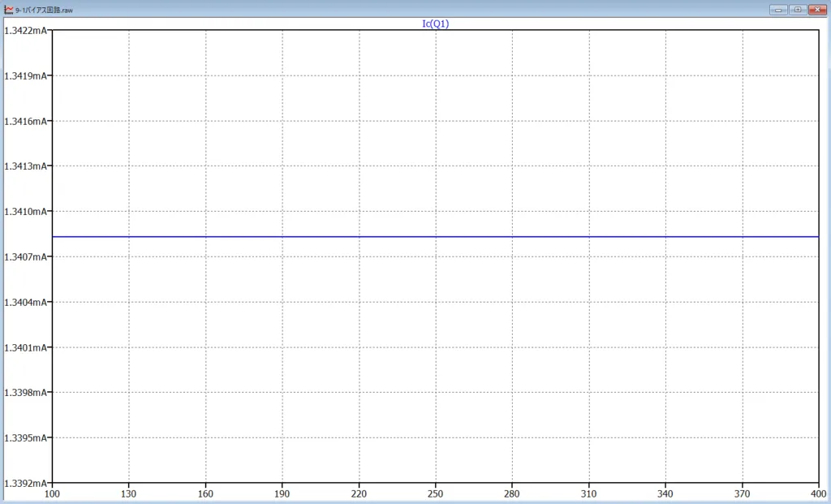Click the 400 label on horizontal axis

point(818,493)
